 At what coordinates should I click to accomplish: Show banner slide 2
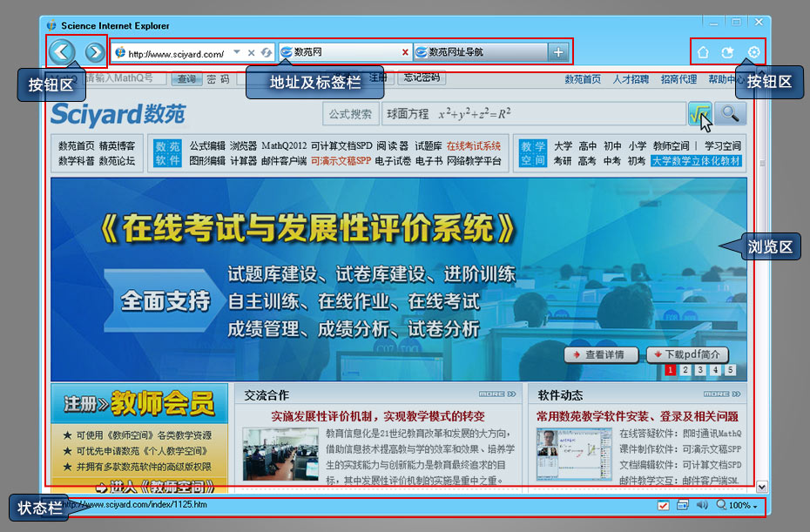pyautogui.click(x=685, y=370)
